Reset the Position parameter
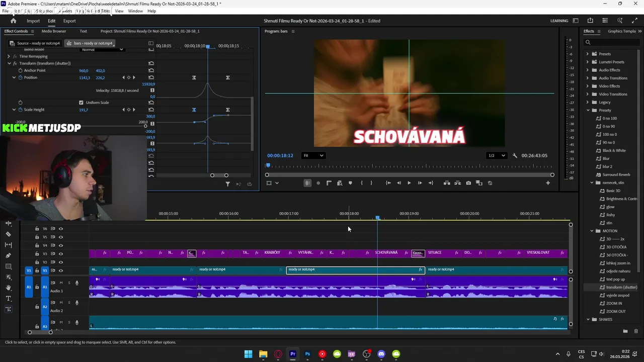The height and width of the screenshot is (362, 644). (151, 77)
